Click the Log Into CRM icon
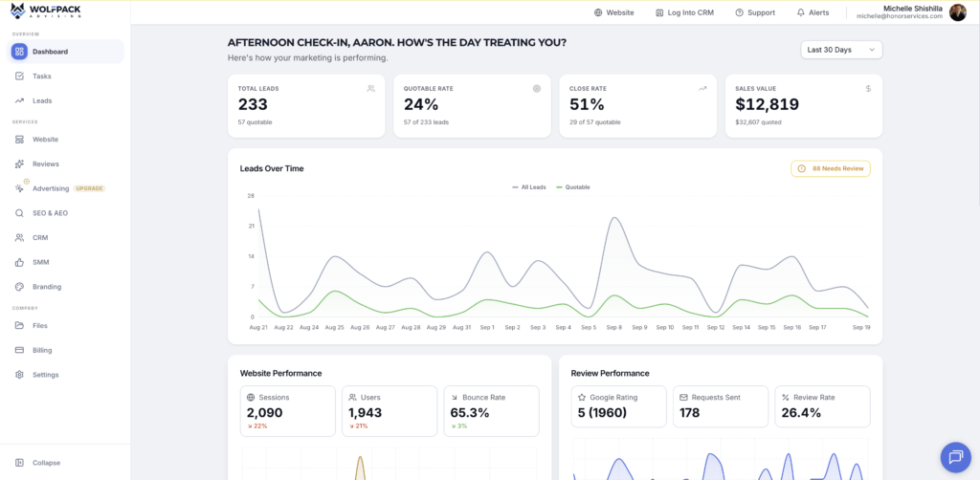This screenshot has height=480, width=980. pyautogui.click(x=659, y=12)
